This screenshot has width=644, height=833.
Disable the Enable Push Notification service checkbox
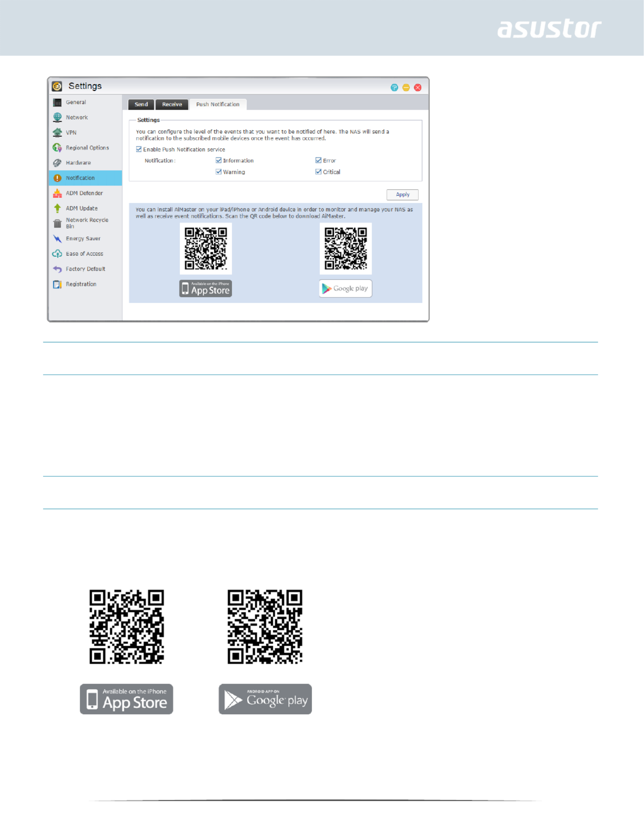(139, 149)
